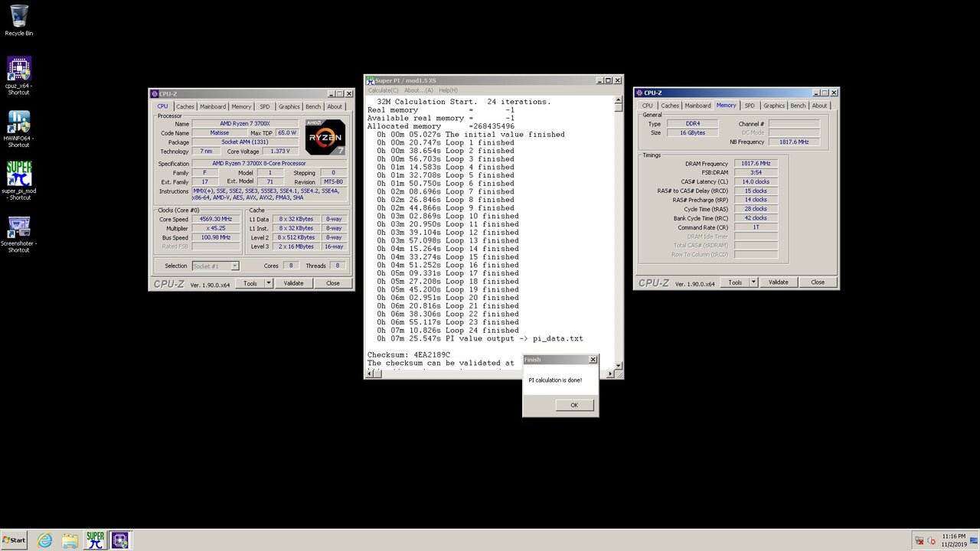Open SPD tab in CPU-Z processor window
Viewport: 980px width, 551px height.
[265, 106]
